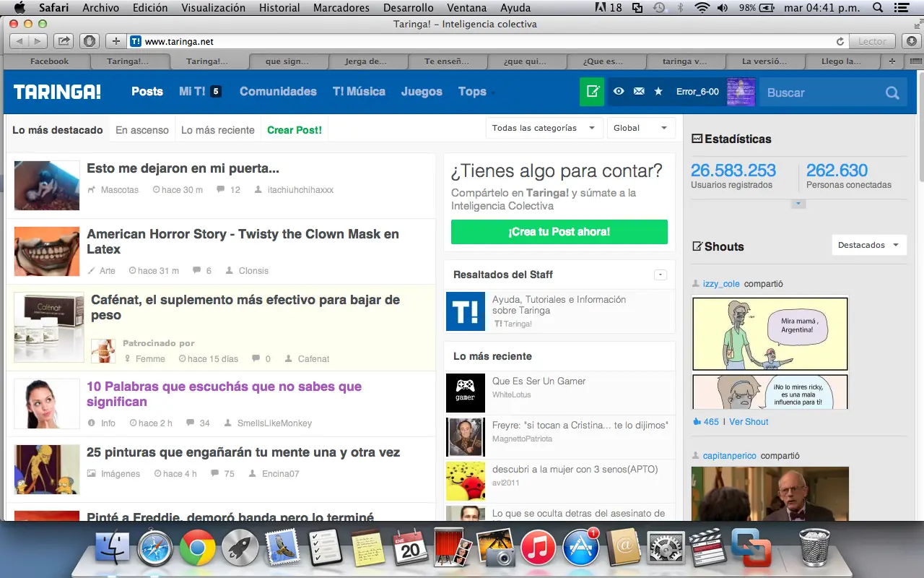Viewport: 924px width, 578px height.
Task: Open the T! Música navigation link
Action: tap(359, 92)
